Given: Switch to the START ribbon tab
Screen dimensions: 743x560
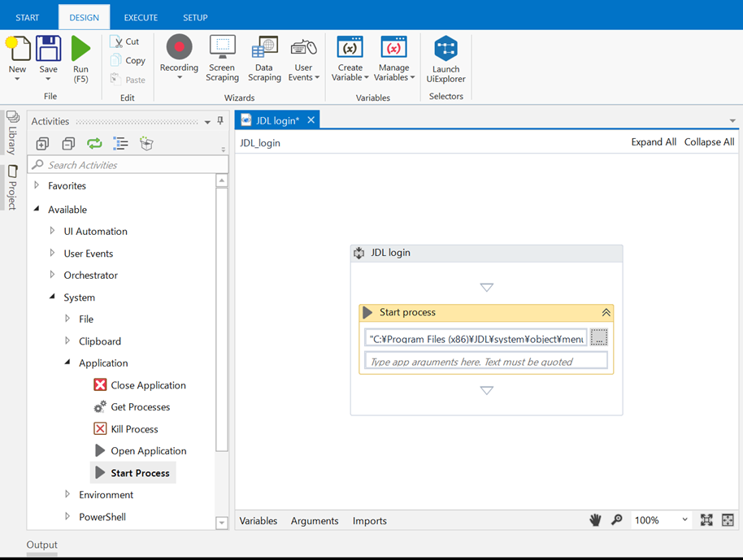Looking at the screenshot, I should [27, 18].
